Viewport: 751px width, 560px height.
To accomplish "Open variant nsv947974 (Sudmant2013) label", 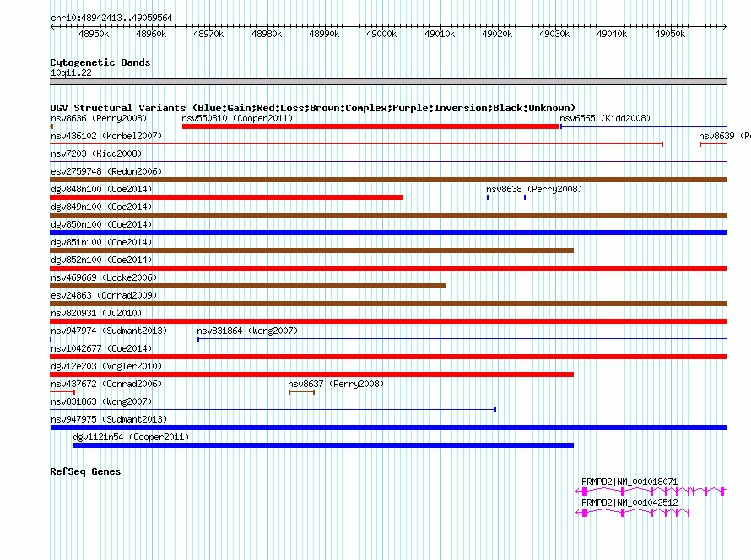I will pyautogui.click(x=109, y=331).
